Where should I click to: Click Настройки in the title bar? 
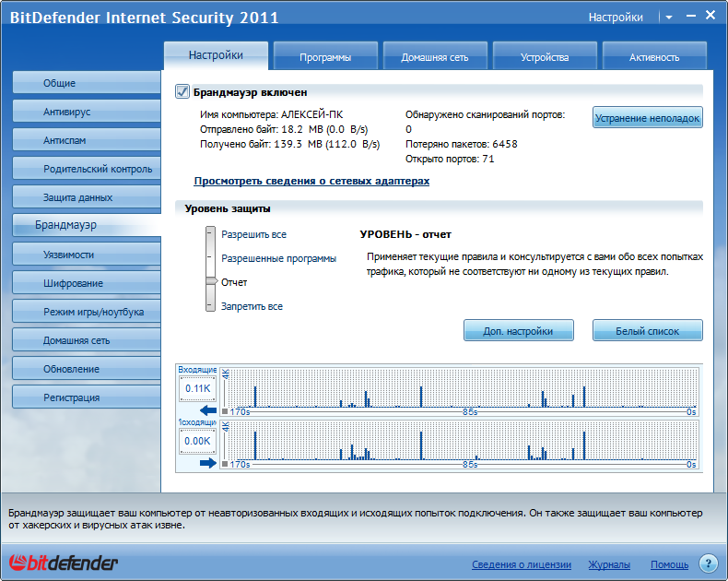click(616, 18)
